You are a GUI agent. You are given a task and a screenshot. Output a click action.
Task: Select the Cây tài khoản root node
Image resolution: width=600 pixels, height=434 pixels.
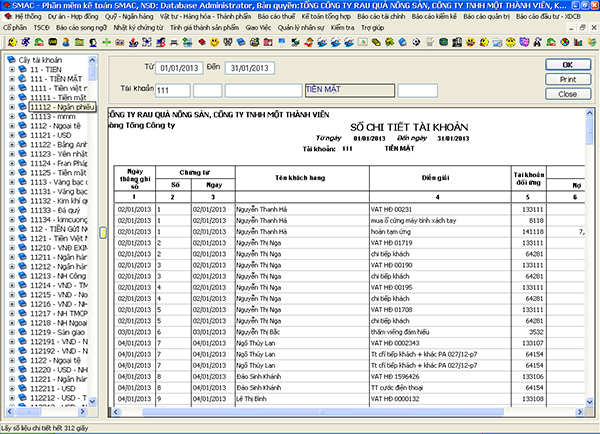(40, 60)
